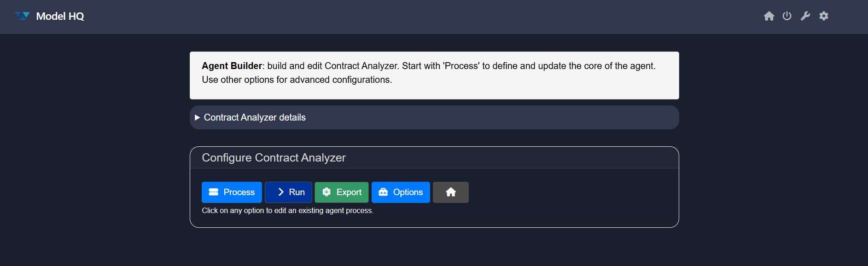
Task: Click the power icon in header
Action: click(x=787, y=16)
